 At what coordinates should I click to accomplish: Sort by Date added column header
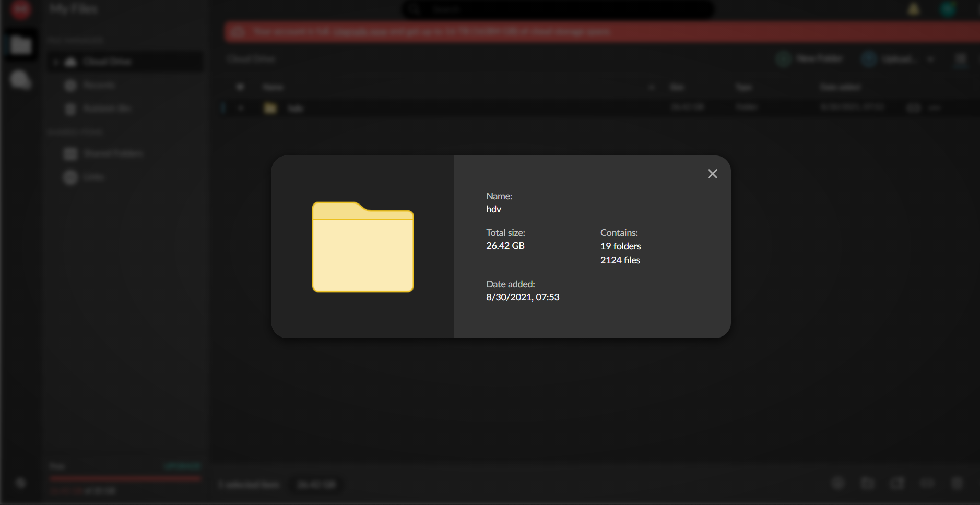[x=840, y=87]
